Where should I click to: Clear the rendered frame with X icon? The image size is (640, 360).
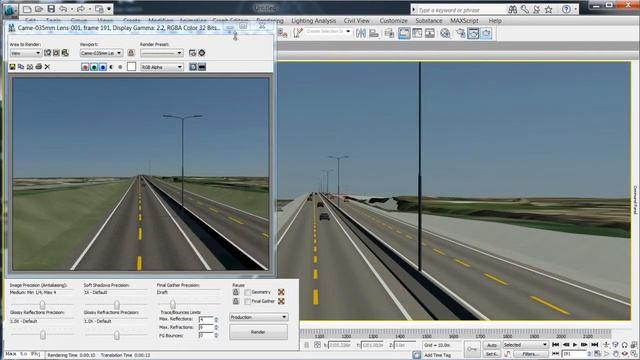47,67
